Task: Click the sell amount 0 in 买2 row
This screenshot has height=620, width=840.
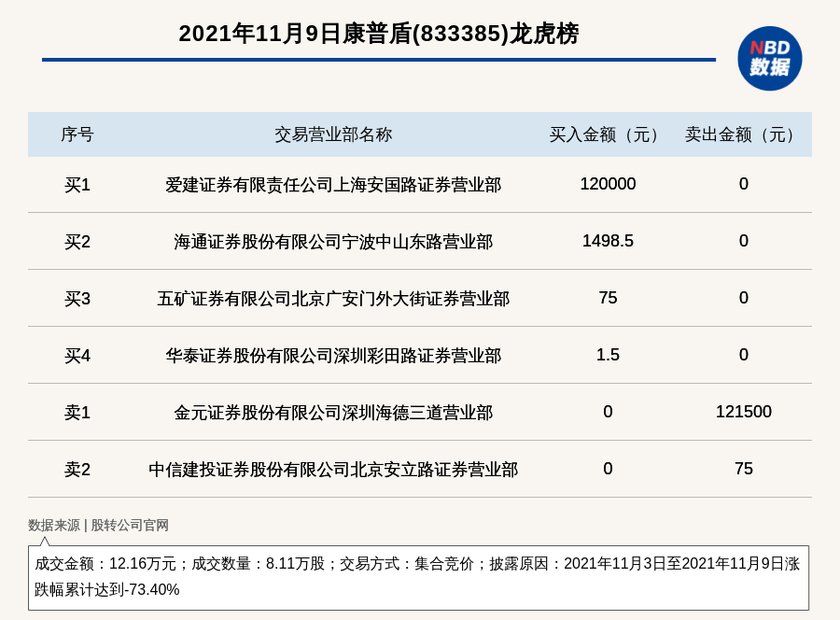Action: click(744, 241)
